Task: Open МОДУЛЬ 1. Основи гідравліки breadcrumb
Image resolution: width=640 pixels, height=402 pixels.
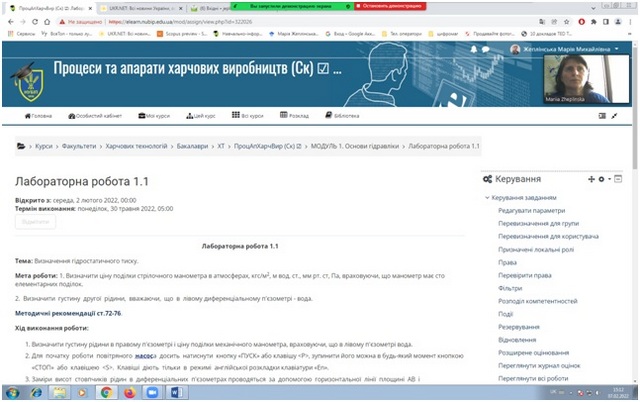Action: pyautogui.click(x=355, y=146)
